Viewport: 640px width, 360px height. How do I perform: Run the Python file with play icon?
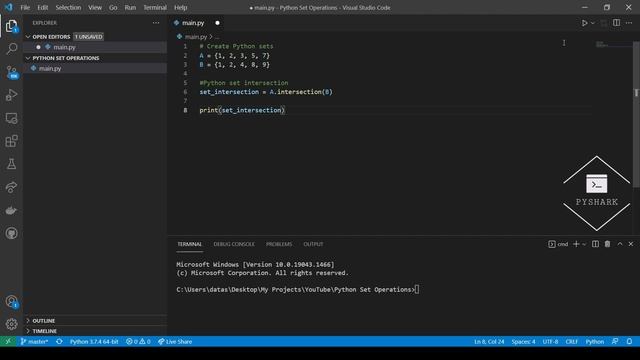[x=584, y=23]
